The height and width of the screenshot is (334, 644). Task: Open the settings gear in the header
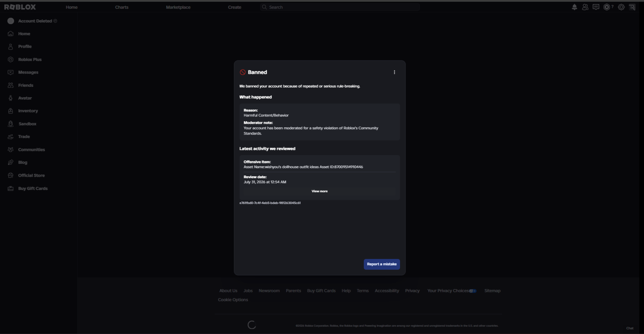[621, 7]
